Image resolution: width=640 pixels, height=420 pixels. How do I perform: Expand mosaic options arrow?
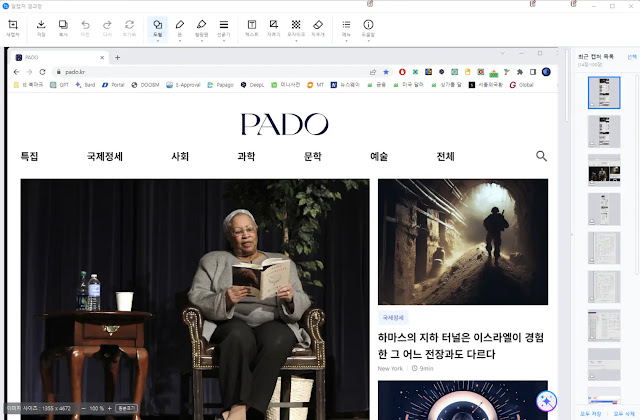coord(296,41)
